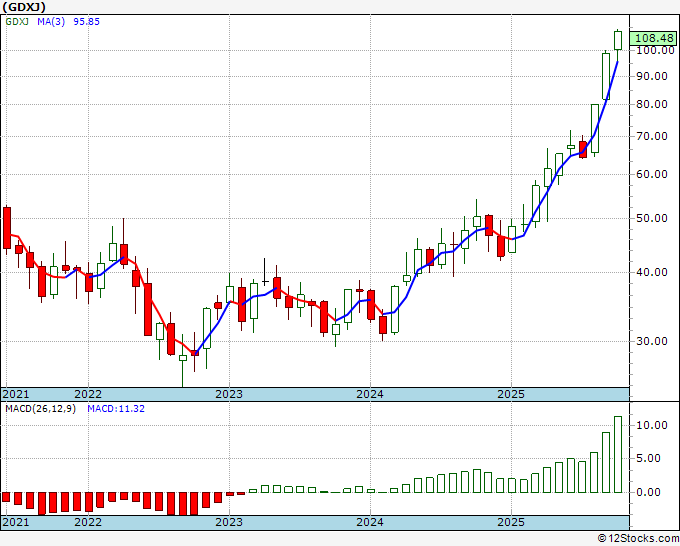The image size is (680, 546).
Task: Select the MACD:11.32 value readout
Action: pyautogui.click(x=116, y=409)
